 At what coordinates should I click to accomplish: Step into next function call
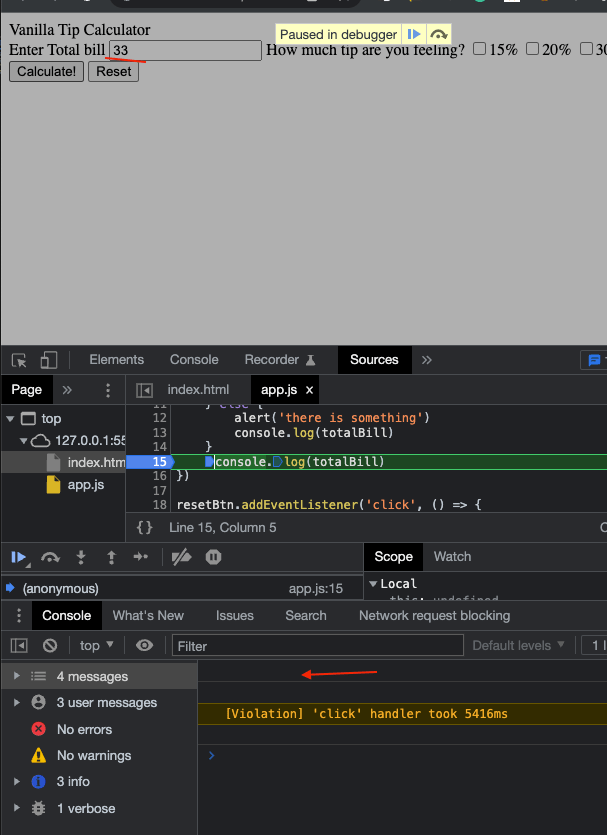tap(81, 558)
